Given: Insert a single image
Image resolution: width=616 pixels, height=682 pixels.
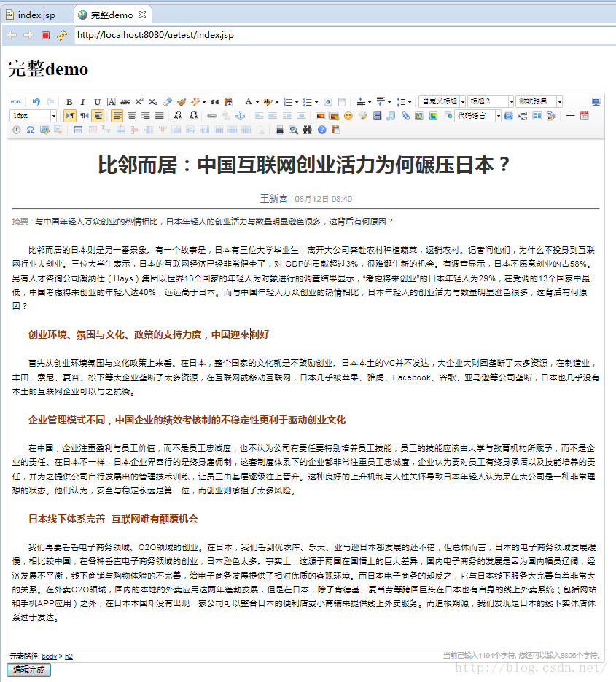Looking at the screenshot, I should tap(320, 116).
